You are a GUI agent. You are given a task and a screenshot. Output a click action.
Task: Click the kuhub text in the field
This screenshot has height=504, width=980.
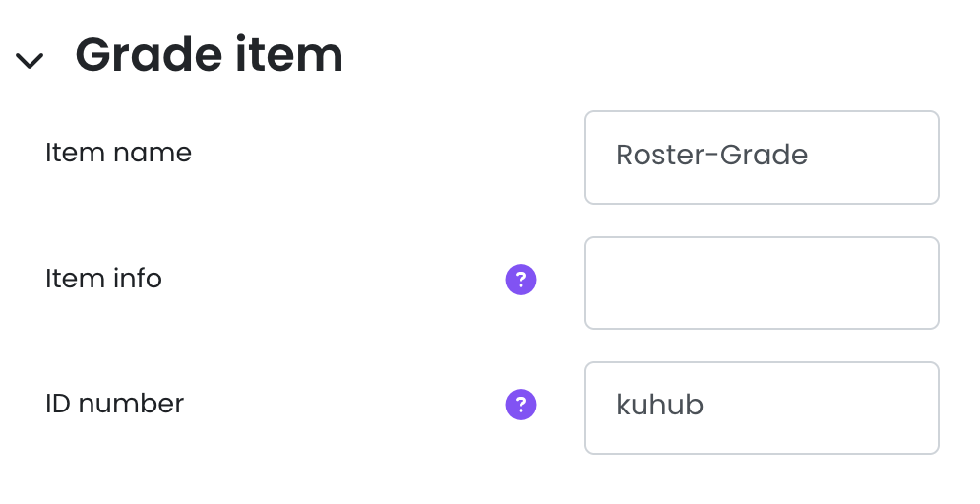coord(659,406)
